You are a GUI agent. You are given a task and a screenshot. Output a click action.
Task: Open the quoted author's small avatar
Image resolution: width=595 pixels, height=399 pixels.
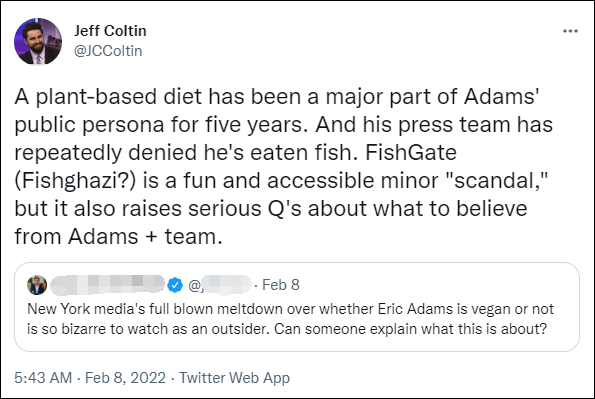[x=37, y=285]
